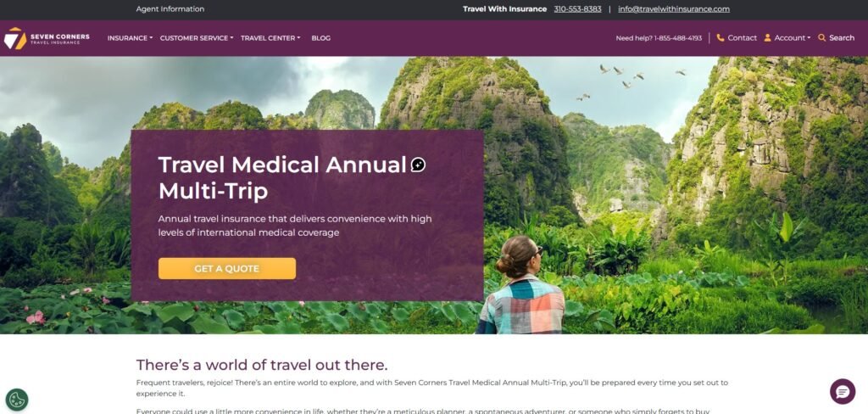Click the speech bubble icon beside headline
Screen dimensions: 868x414
[x=418, y=165]
